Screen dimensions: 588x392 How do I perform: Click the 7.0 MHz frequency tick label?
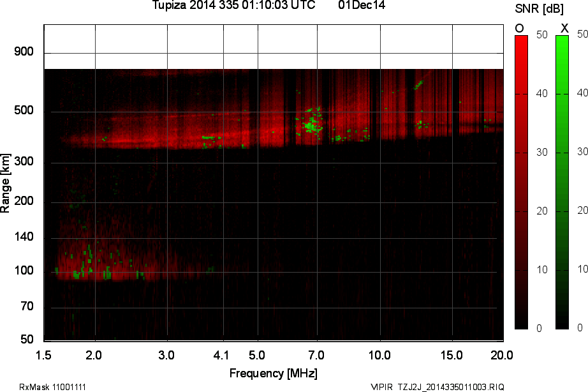[316, 354]
